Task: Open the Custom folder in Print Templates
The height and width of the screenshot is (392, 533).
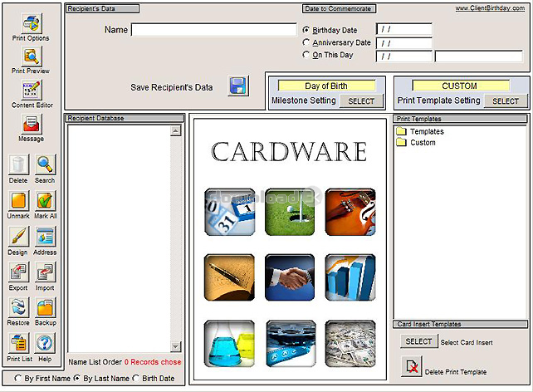Action: click(416, 143)
